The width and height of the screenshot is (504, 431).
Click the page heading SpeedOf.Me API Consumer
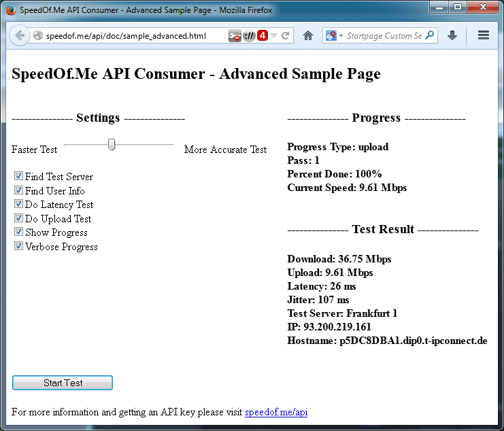196,74
